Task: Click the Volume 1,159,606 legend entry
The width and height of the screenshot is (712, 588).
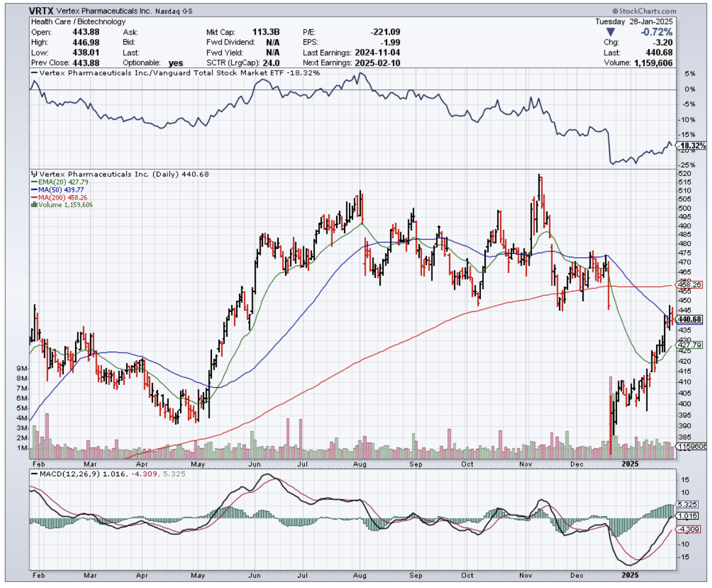Action: [62, 204]
